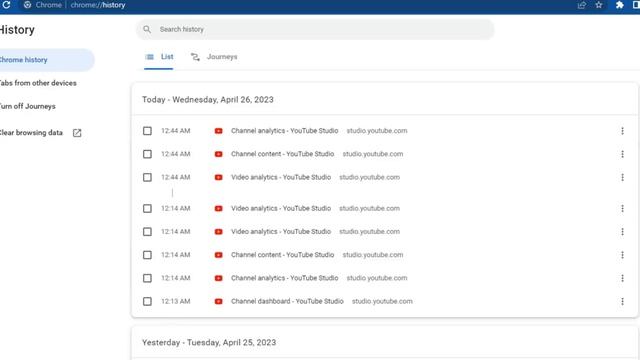Open the 12:44 AM Video analytics - YouTube Studio link
Image resolution: width=640 pixels, height=360 pixels.
pos(281,177)
